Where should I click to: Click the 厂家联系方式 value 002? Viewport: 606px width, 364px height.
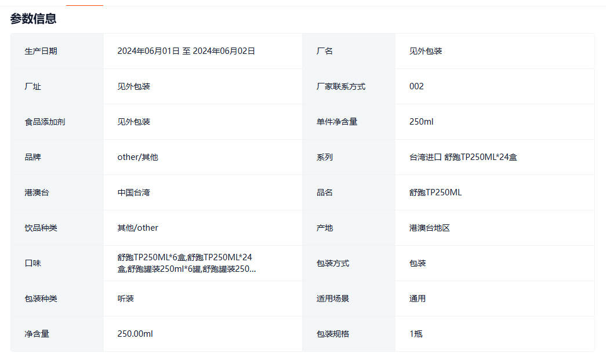tap(416, 86)
